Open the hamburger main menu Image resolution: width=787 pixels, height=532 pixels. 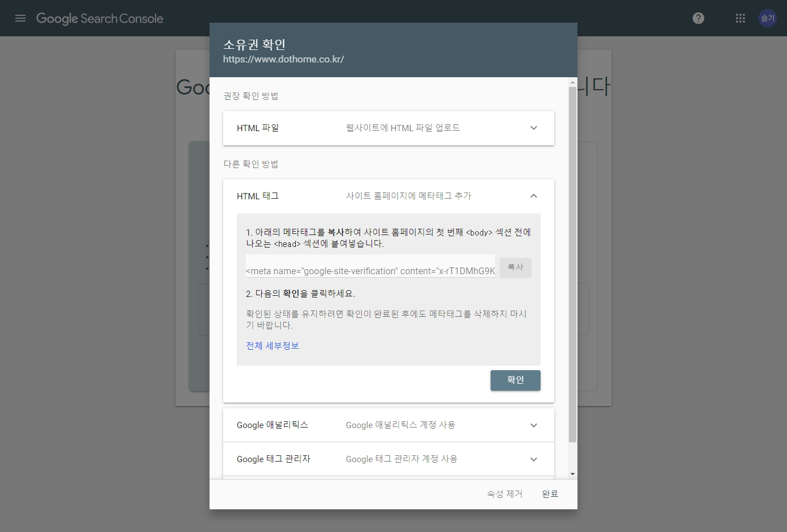tap(20, 18)
